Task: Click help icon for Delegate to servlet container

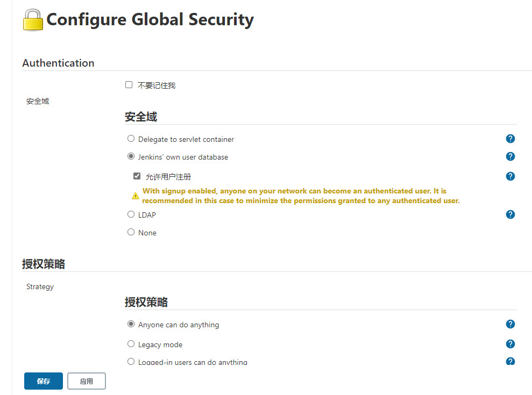Action: (x=510, y=139)
